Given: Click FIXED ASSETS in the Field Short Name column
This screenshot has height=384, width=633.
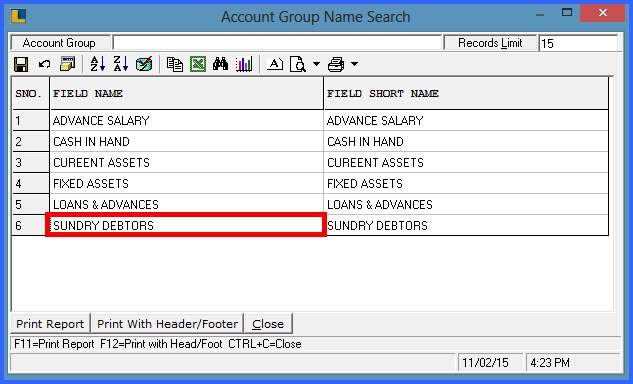Looking at the screenshot, I should (466, 183).
